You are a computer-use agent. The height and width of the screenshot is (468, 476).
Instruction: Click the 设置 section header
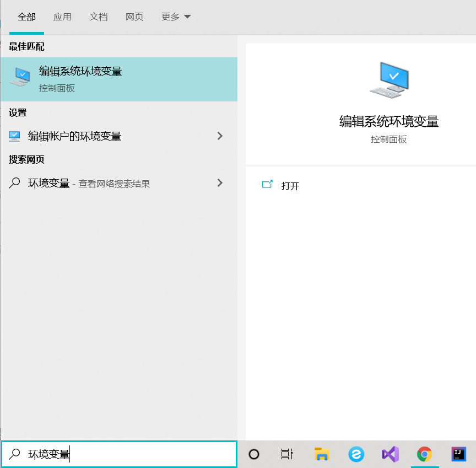18,112
